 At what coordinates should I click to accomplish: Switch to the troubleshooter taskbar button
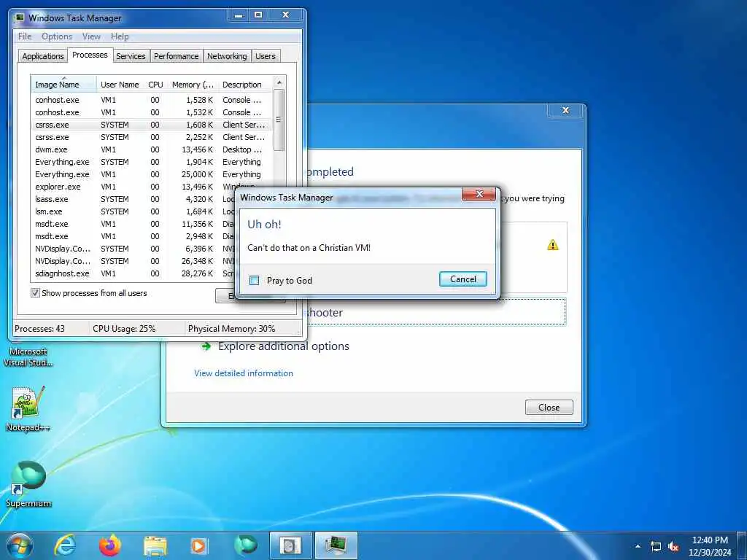point(290,546)
